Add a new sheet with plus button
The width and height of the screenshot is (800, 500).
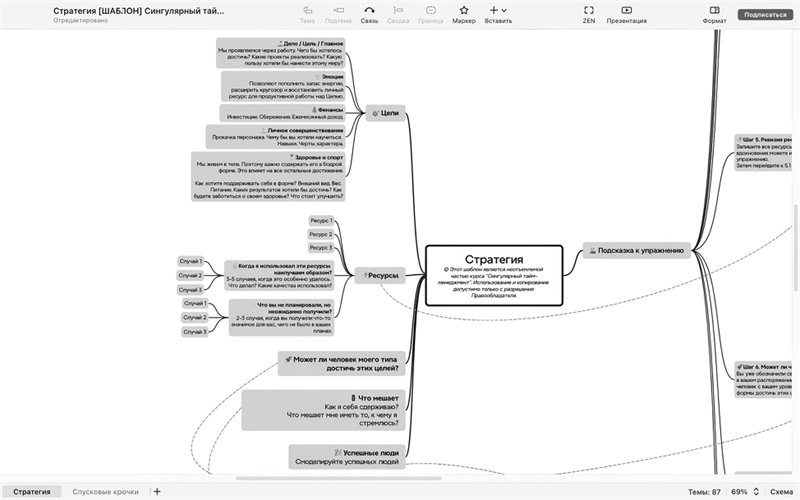pos(157,492)
